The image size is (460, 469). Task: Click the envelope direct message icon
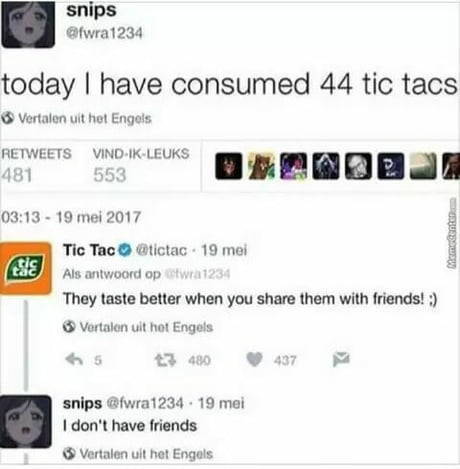(x=341, y=359)
